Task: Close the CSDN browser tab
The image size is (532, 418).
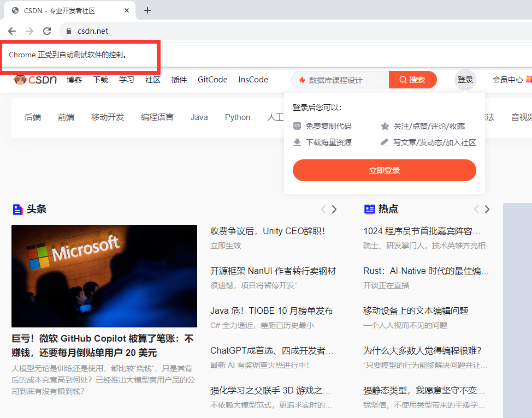Action: [x=127, y=10]
